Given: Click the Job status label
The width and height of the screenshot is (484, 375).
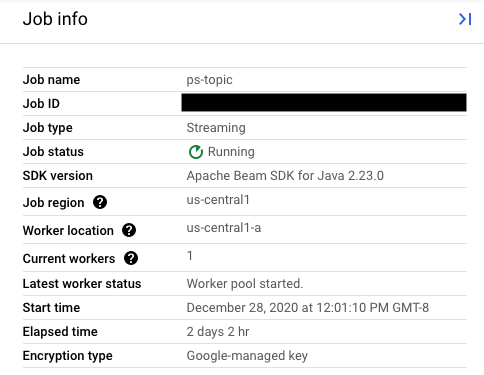Looking at the screenshot, I should tap(53, 152).
